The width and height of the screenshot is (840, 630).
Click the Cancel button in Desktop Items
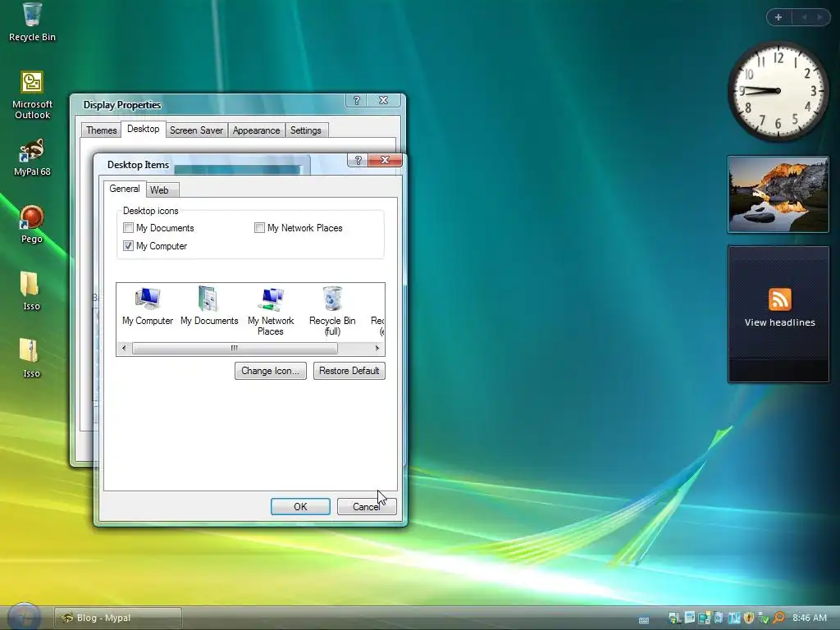367,506
